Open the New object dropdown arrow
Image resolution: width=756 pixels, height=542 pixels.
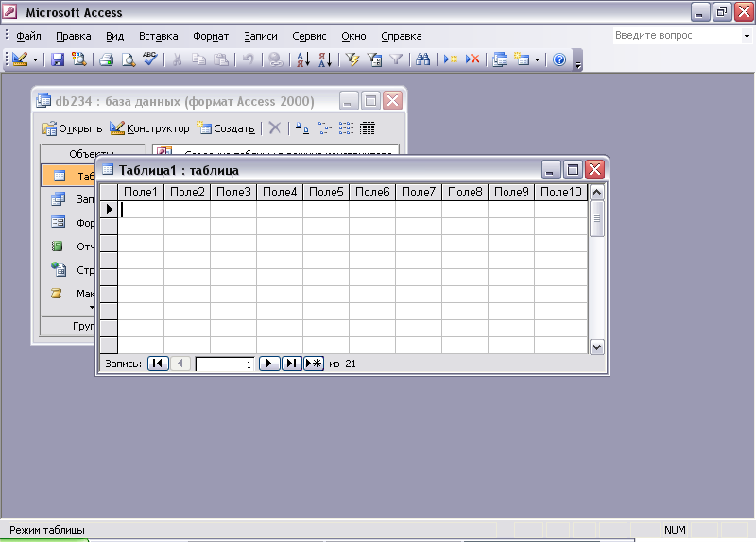tap(537, 59)
